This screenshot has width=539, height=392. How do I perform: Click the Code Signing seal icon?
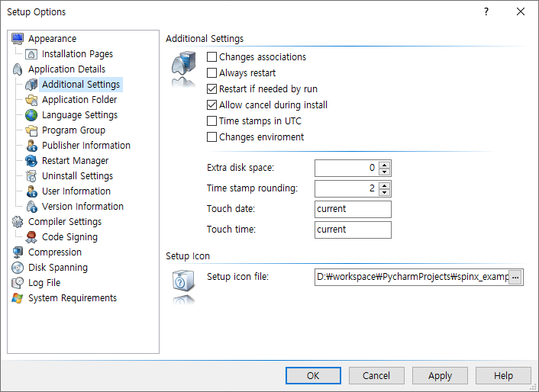(x=31, y=237)
